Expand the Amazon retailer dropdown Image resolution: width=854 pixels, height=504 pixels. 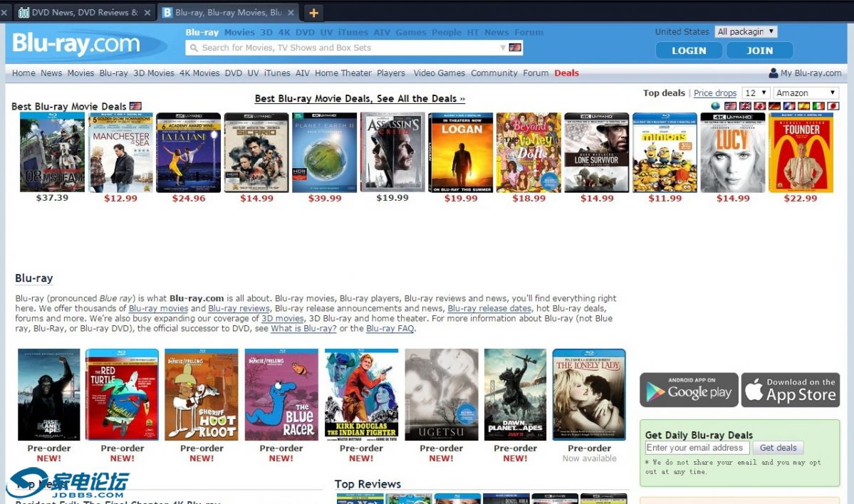click(x=806, y=93)
